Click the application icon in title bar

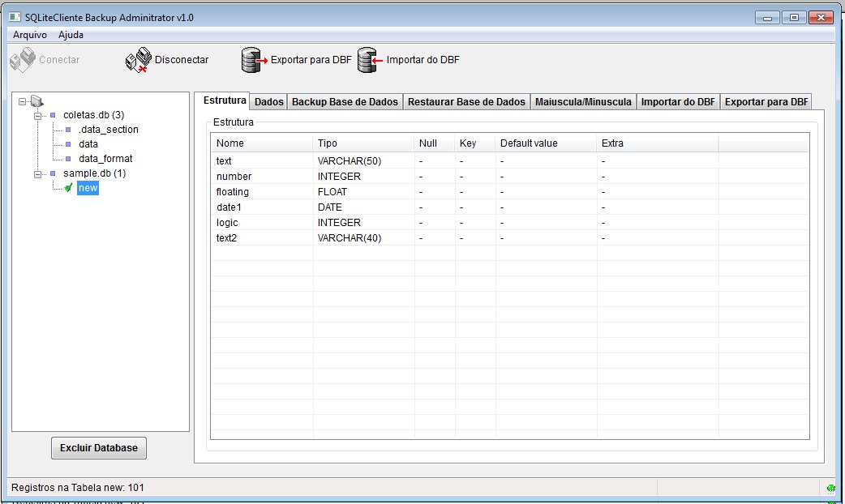pos(14,17)
